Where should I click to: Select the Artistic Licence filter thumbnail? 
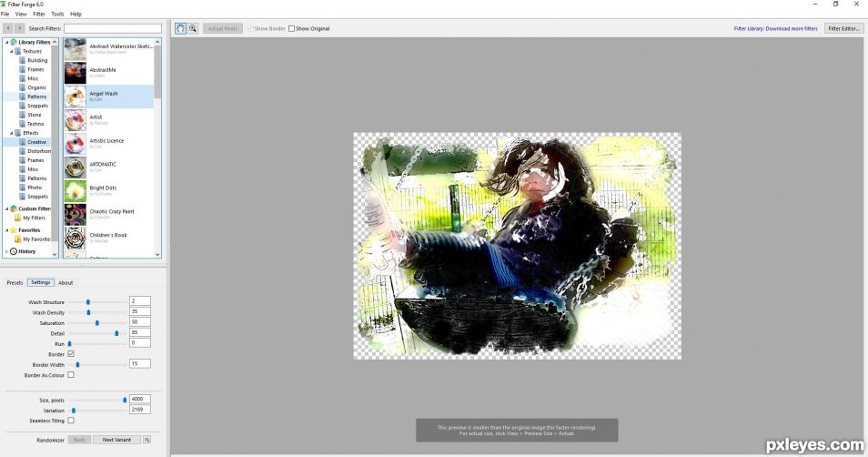coord(75,144)
